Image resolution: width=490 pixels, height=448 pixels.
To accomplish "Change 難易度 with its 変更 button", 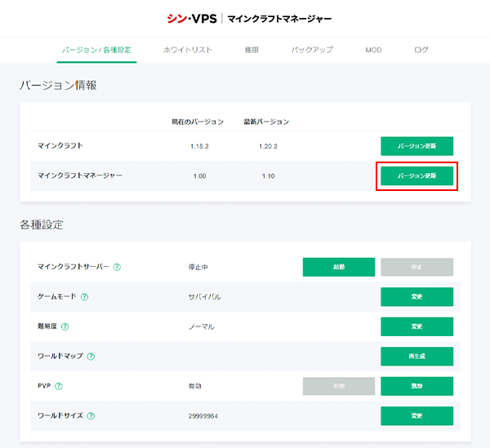I will (416, 326).
